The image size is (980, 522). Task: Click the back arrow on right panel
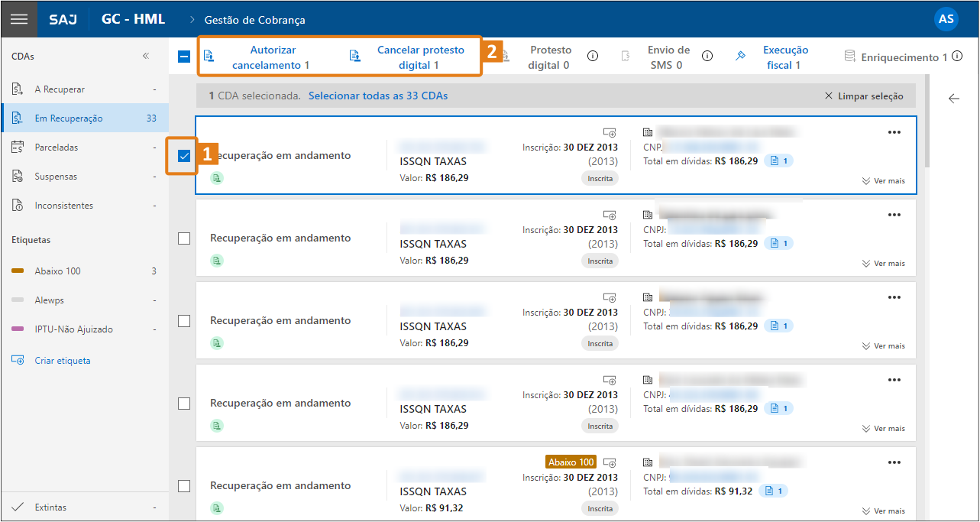pos(953,98)
